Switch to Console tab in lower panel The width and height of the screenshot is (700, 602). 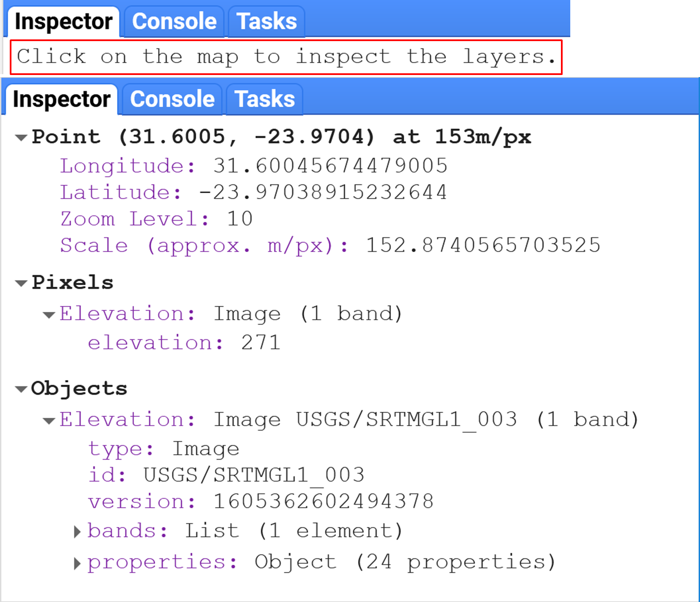click(x=172, y=100)
